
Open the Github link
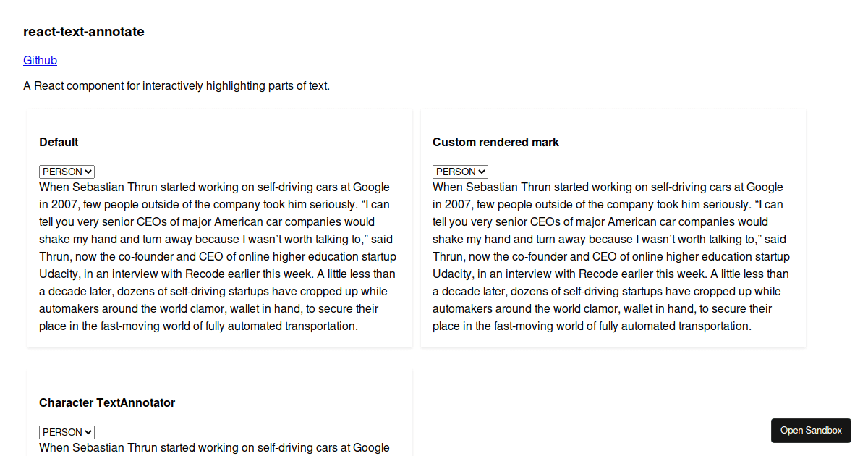(40, 61)
